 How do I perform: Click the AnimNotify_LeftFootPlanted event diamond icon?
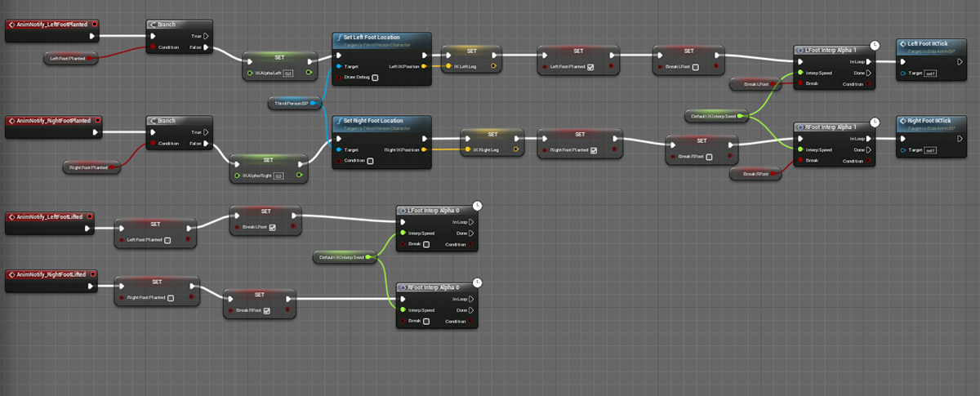[12, 24]
